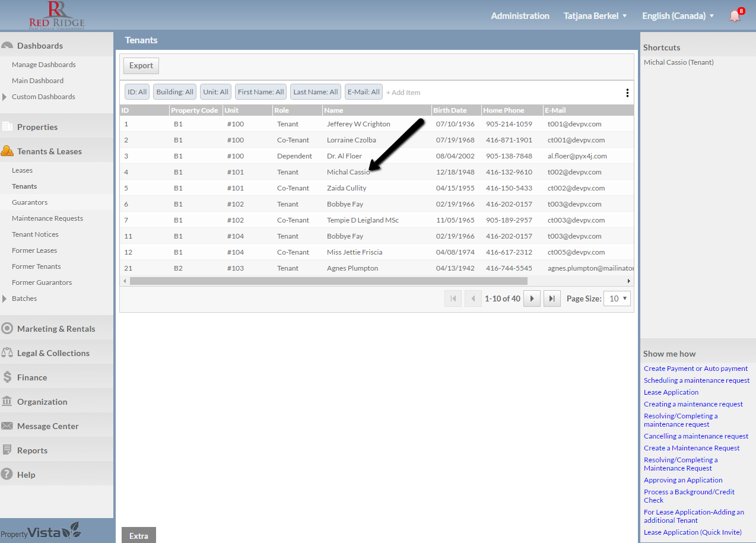The height and width of the screenshot is (543, 756).
Task: Open the three-dot table options menu
Action: coord(627,93)
